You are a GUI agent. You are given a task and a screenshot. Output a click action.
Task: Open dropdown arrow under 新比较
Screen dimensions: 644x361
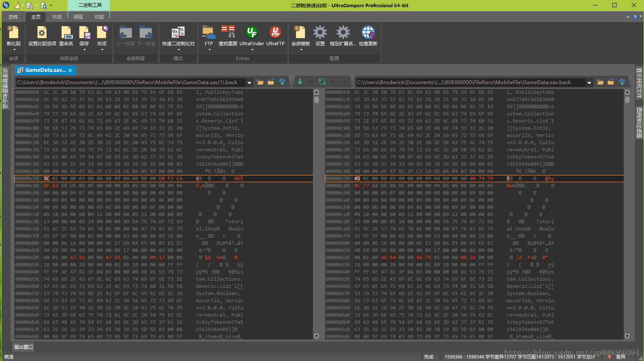point(14,49)
